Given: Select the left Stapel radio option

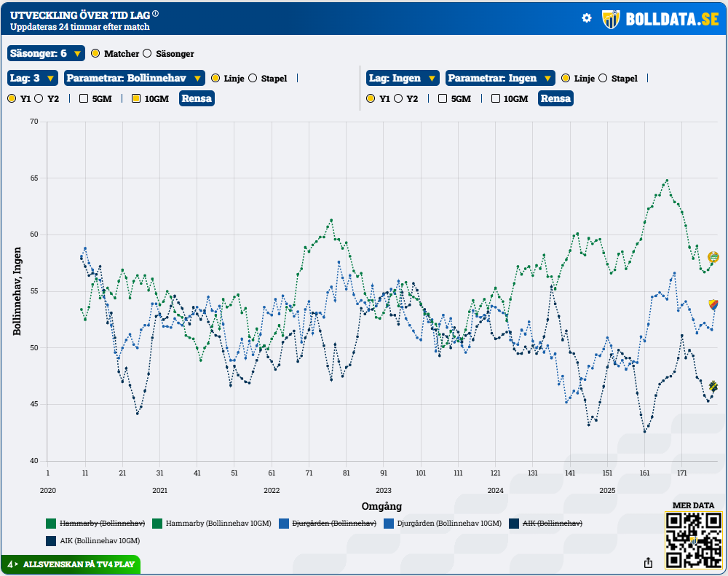Looking at the screenshot, I should pos(253,78).
